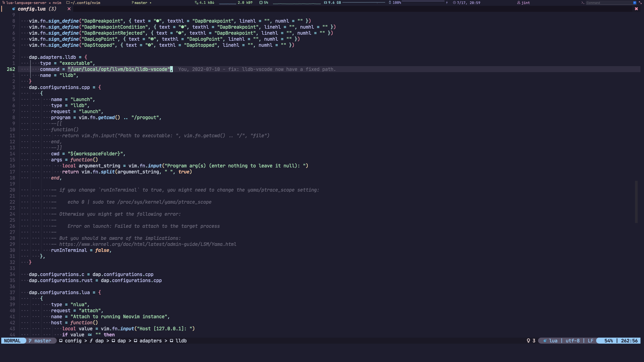644x362 pixels.
Task: Select the adapters breadcrumb segment
Action: coord(150,341)
